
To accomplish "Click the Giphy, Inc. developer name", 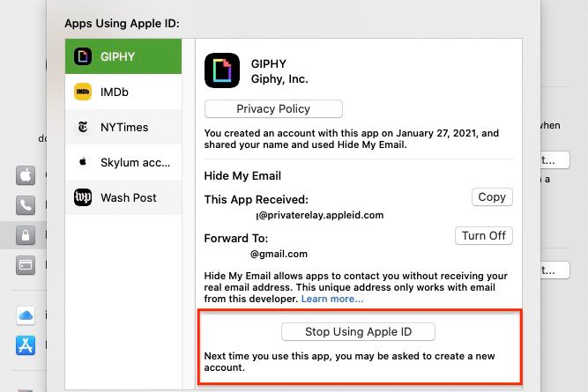I will coord(279,79).
